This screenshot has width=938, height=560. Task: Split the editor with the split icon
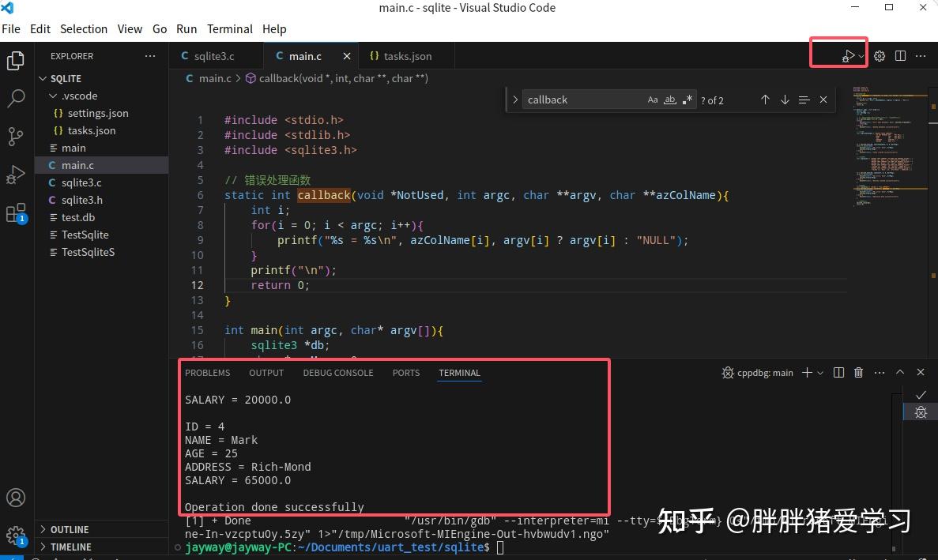(900, 55)
